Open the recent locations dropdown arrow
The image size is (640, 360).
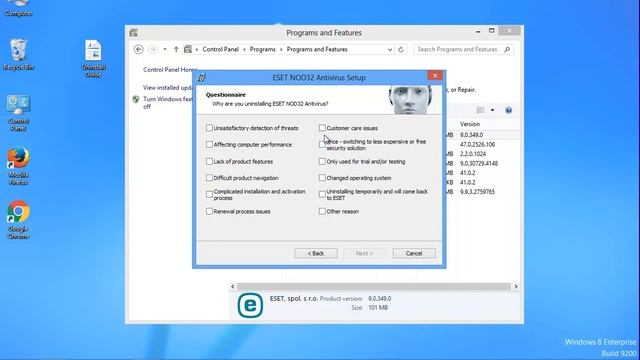tap(165, 49)
